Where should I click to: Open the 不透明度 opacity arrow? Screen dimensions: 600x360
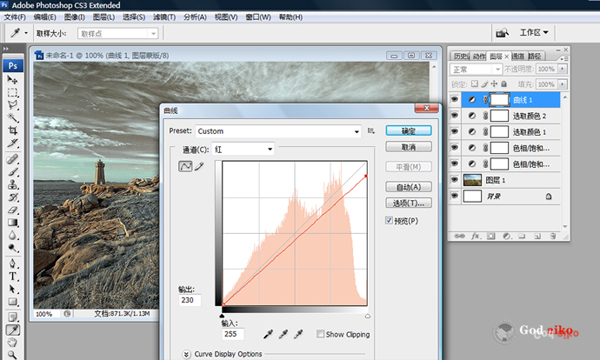click(x=562, y=69)
